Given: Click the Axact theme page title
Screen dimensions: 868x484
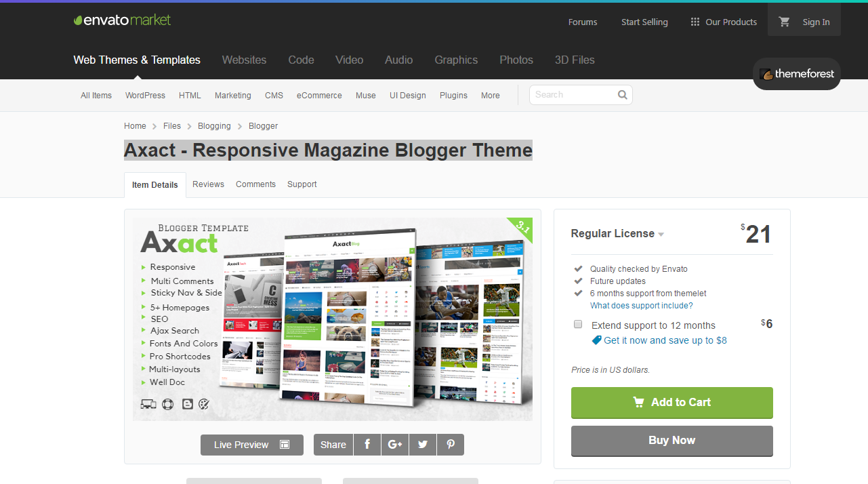Looking at the screenshot, I should click(328, 150).
